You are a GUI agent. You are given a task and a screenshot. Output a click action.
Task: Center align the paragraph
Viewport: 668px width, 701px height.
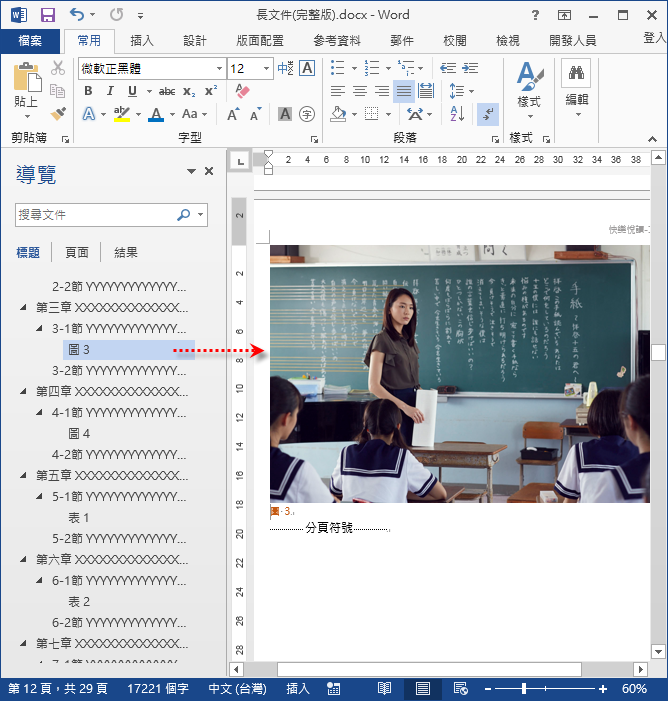[x=360, y=91]
